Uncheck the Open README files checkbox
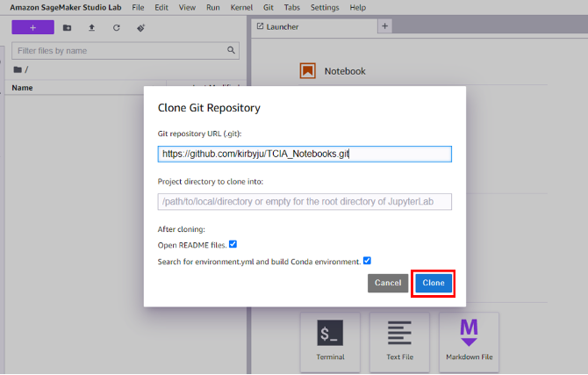The image size is (588, 375). [233, 244]
